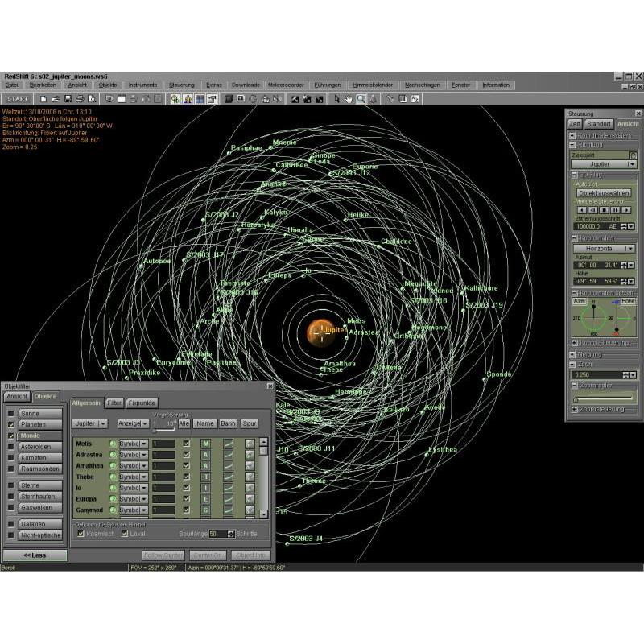Click the START button in the toolbar
Viewport: 644px width, 644px height.
coord(18,99)
